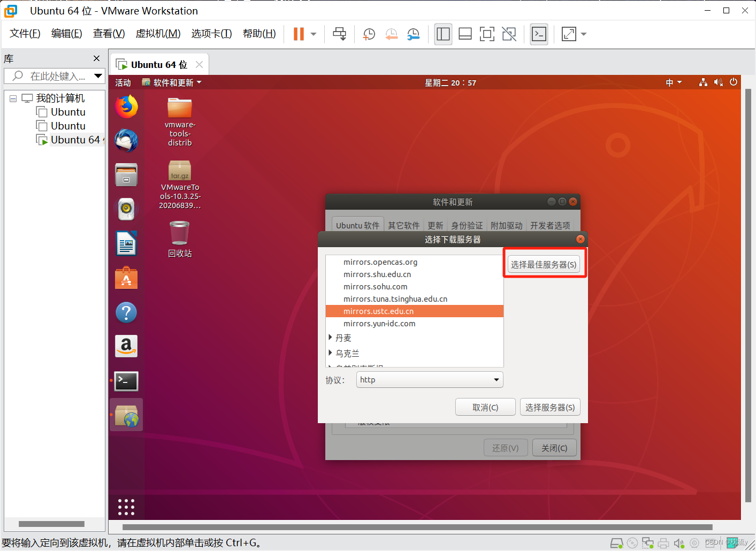The width and height of the screenshot is (756, 551).
Task: Launch Firefox from the Ubuntu dock
Action: pyautogui.click(x=126, y=106)
